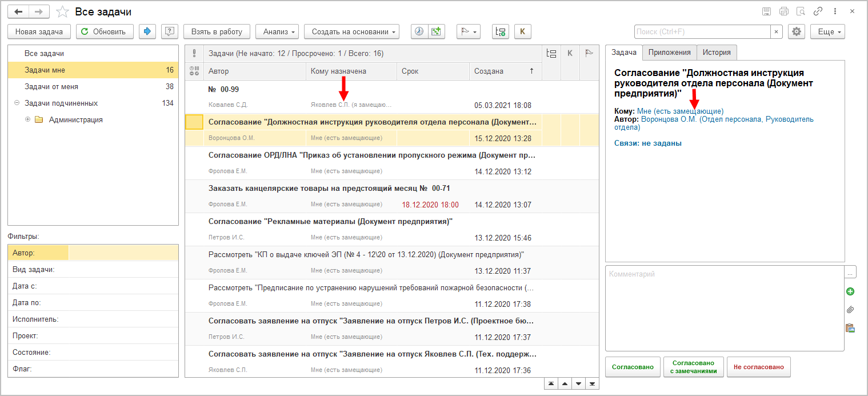Viewport: 868px width, 396px height.
Task: Click the printer icon in title bar
Action: click(x=784, y=11)
